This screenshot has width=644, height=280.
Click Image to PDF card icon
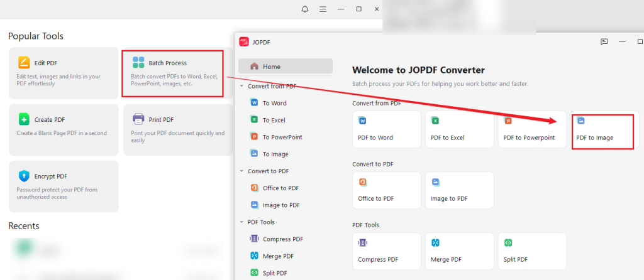(435, 181)
